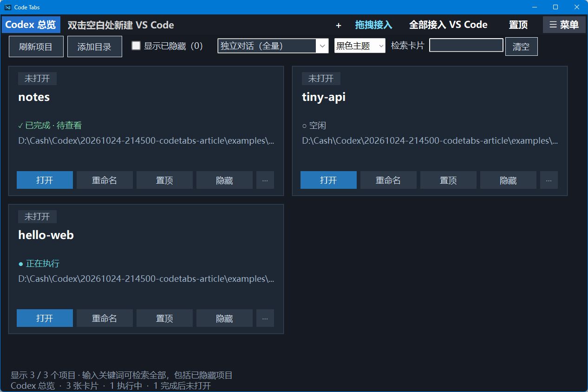Open more options (···) on notes card
Viewport: 588px width, 392px height.
[x=265, y=180]
